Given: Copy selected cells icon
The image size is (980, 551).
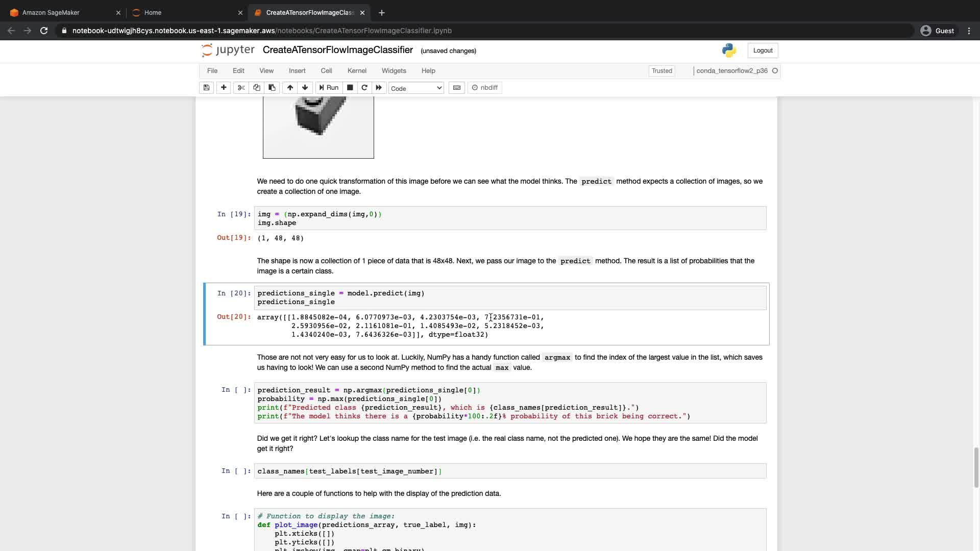Looking at the screenshot, I should coord(257,88).
